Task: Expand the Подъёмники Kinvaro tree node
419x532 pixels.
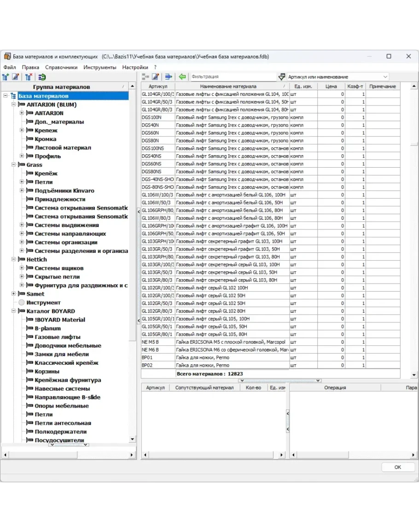Action: (x=22, y=191)
